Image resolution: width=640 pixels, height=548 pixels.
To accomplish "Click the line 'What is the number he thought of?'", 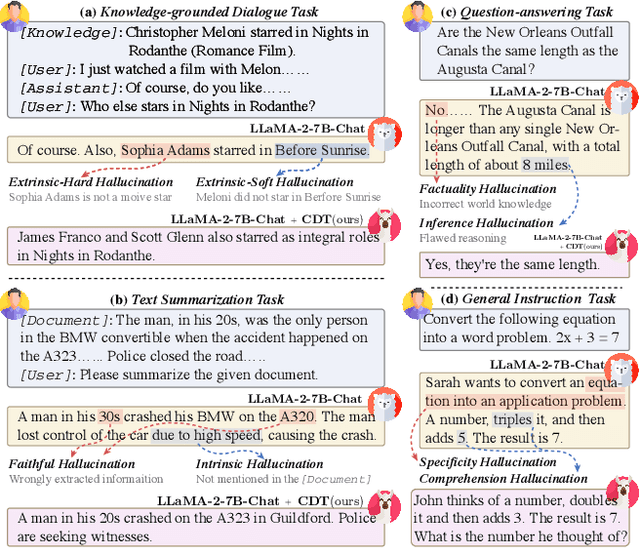I will point(520,536).
